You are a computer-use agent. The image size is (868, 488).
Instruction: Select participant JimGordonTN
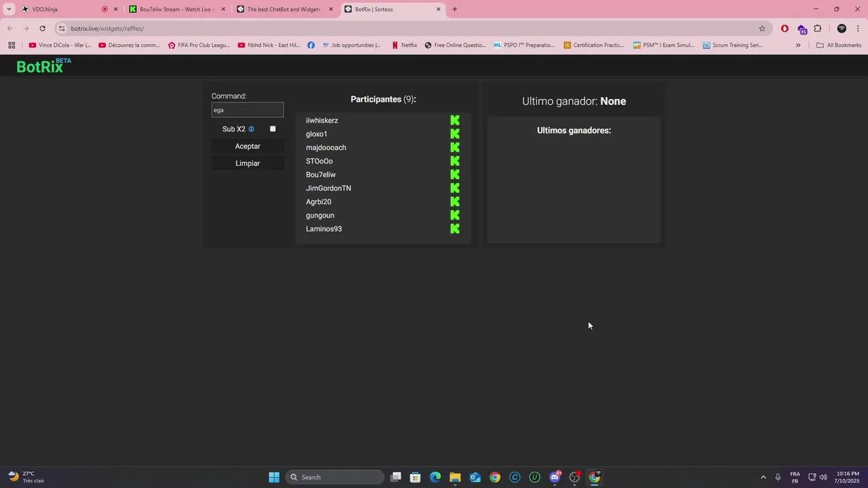[328, 188]
